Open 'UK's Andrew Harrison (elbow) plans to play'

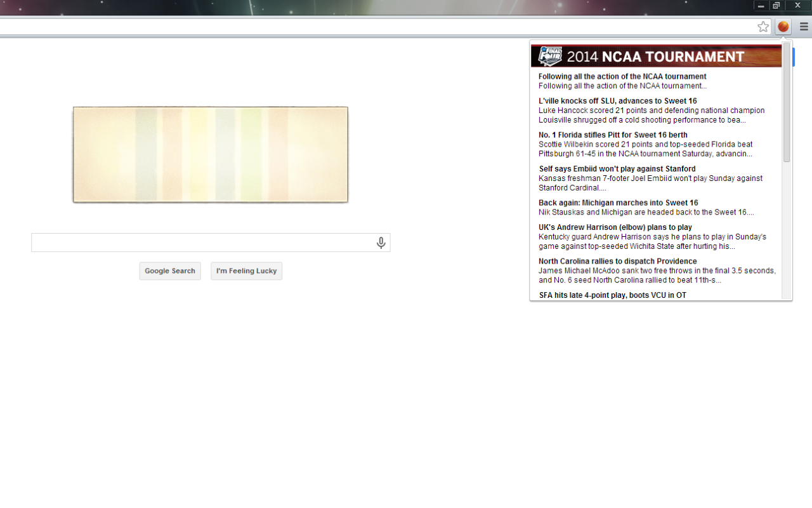(x=615, y=227)
